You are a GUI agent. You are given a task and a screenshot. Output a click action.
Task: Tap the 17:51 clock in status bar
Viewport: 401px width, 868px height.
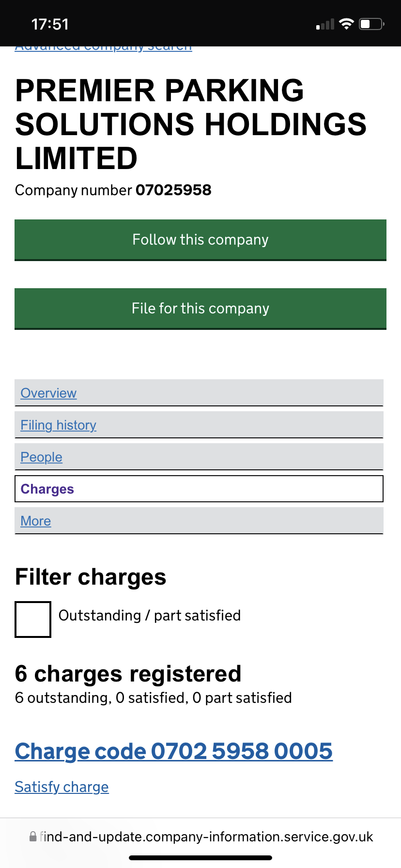50,24
